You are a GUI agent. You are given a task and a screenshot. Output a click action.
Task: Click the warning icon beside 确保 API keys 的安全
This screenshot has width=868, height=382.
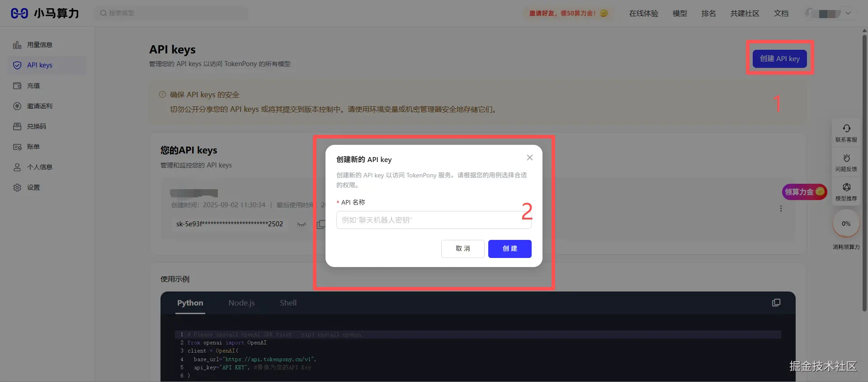[162, 95]
